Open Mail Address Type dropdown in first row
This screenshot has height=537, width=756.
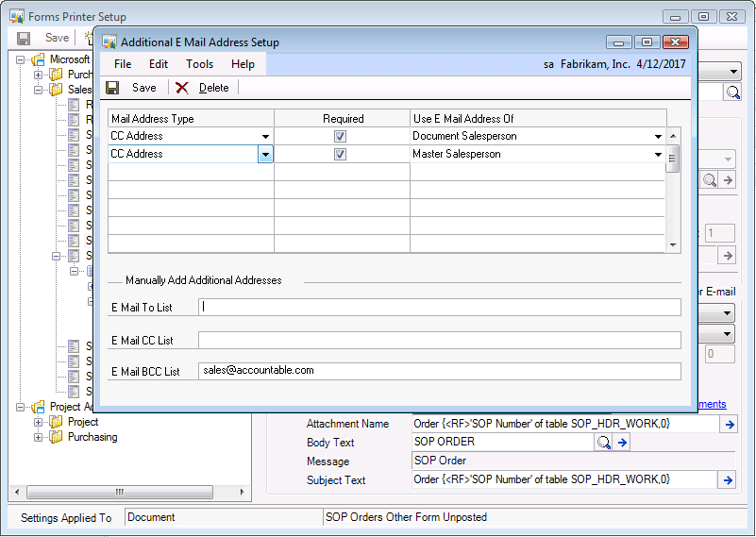coord(265,137)
